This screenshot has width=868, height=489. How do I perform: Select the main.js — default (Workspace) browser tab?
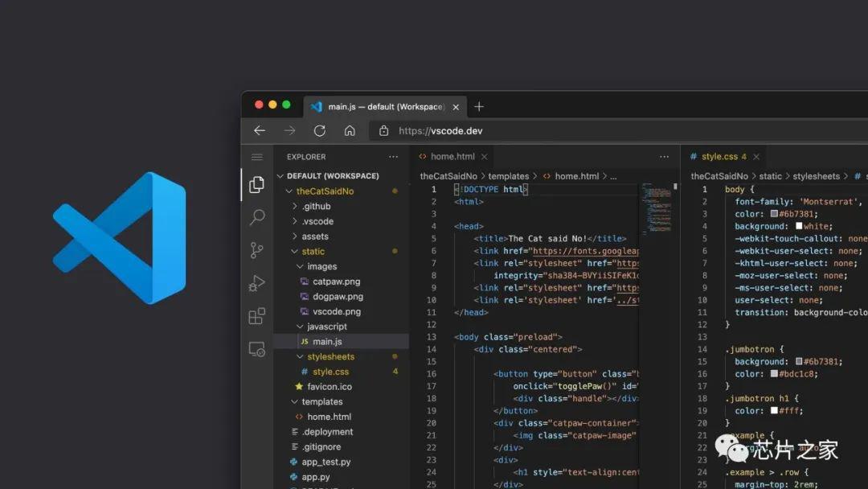(386, 107)
